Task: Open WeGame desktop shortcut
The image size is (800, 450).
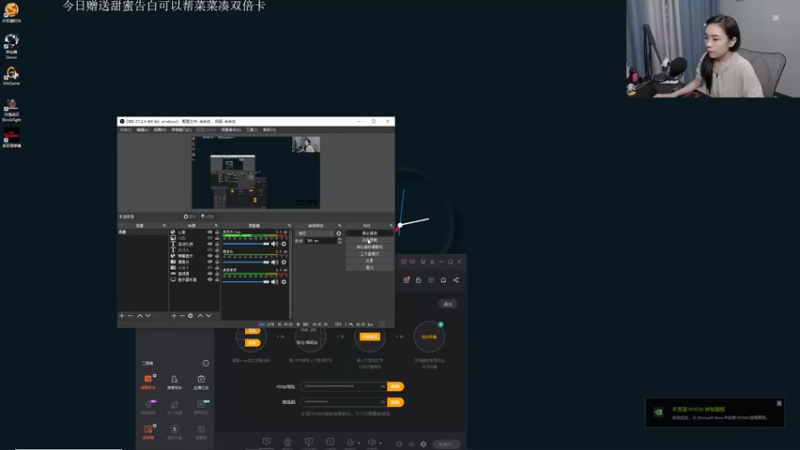Action: [11, 76]
